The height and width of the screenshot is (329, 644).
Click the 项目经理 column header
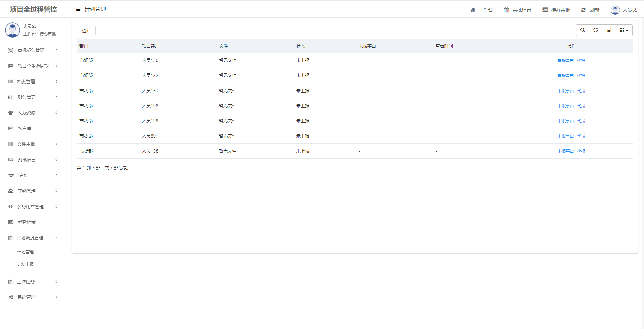151,46
